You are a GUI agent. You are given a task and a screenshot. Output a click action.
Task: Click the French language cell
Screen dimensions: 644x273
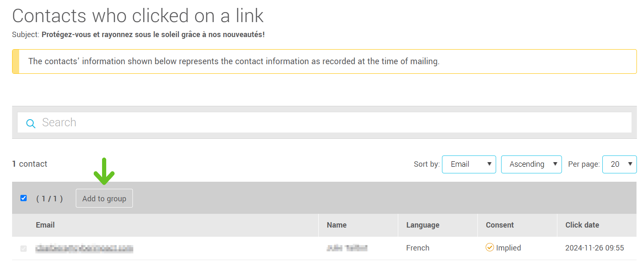(418, 248)
